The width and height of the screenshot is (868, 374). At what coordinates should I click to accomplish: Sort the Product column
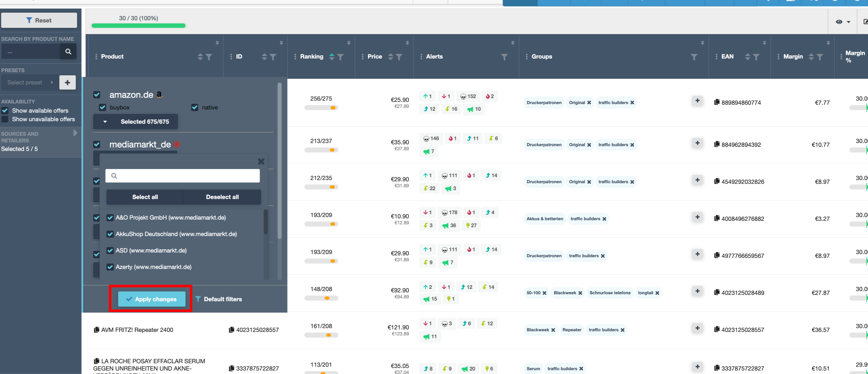(200, 57)
